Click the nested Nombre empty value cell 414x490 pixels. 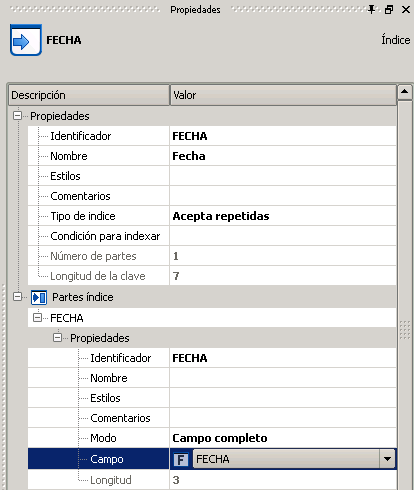[283, 378]
